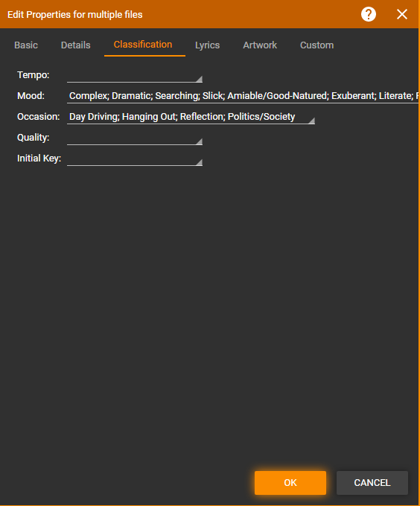The height and width of the screenshot is (506, 420).
Task: Open the Quality dropdown arrow
Action: click(199, 141)
